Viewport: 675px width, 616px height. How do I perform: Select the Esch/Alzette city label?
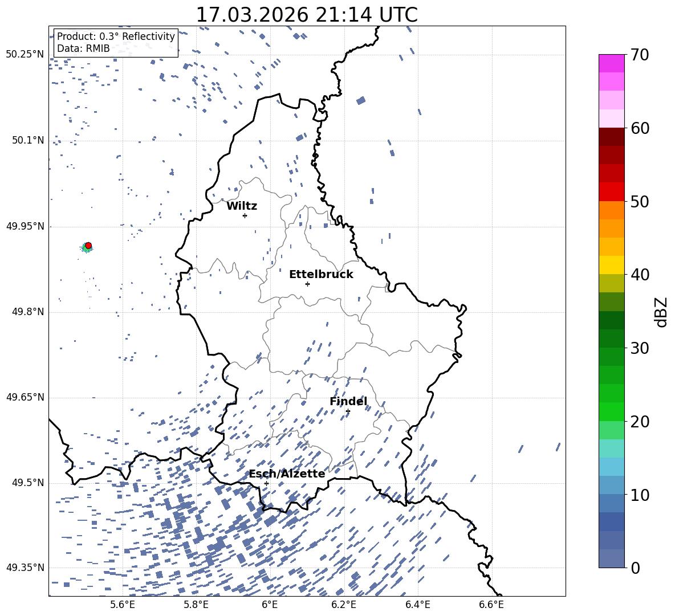pyautogui.click(x=287, y=474)
